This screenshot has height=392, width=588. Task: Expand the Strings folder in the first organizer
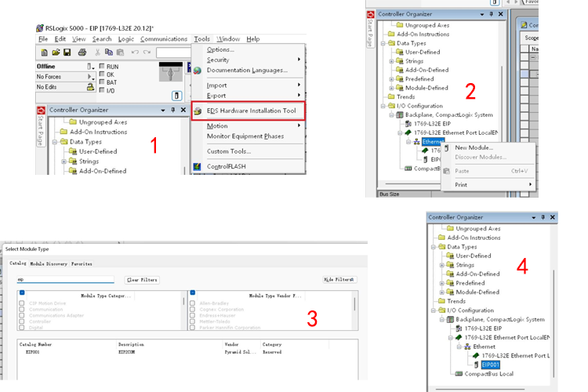pos(64,162)
